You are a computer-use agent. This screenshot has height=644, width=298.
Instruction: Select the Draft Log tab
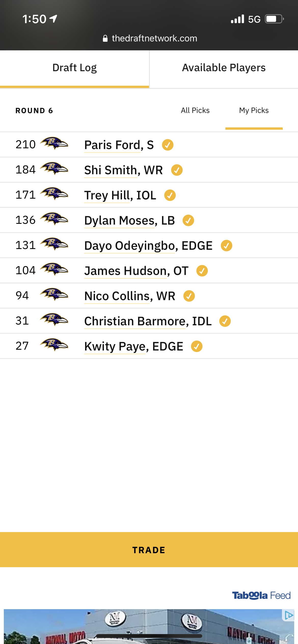[x=74, y=68]
